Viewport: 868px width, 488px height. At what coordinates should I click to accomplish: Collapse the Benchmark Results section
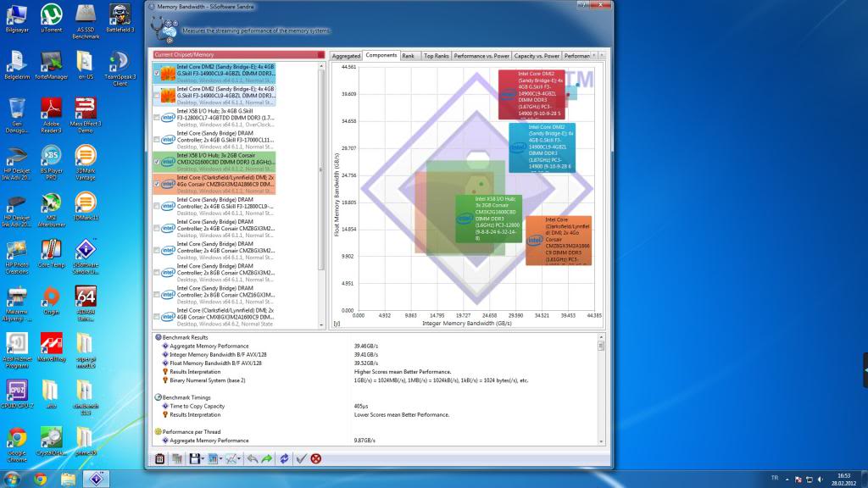pyautogui.click(x=159, y=337)
